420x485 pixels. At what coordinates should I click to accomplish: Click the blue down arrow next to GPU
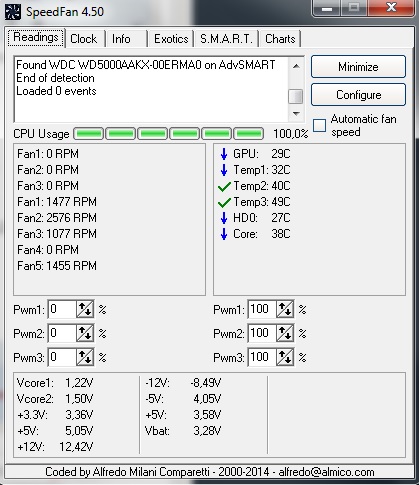pyautogui.click(x=224, y=154)
